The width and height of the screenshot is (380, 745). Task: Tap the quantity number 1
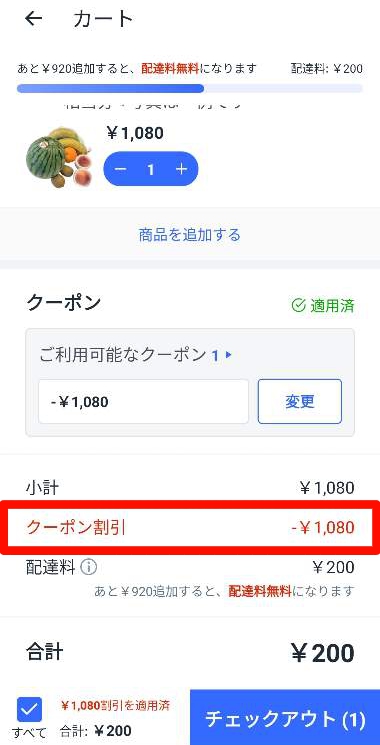click(x=151, y=170)
